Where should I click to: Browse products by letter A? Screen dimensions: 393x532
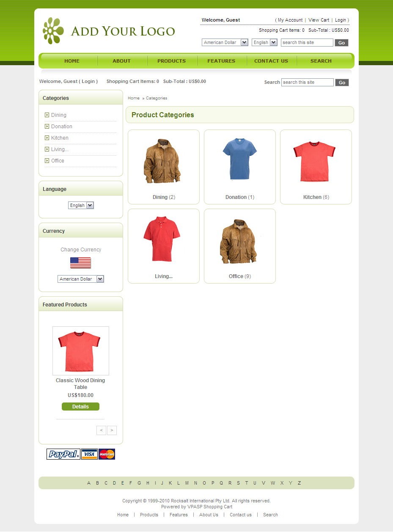[x=89, y=483]
